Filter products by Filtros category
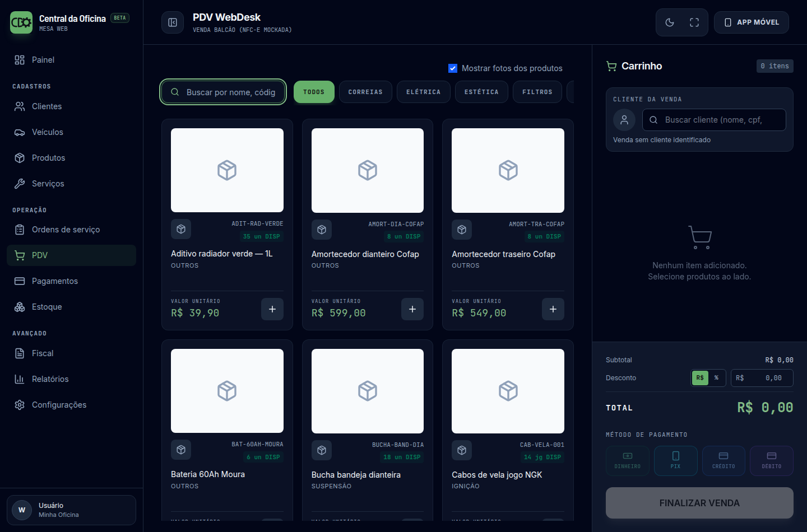 click(x=537, y=92)
